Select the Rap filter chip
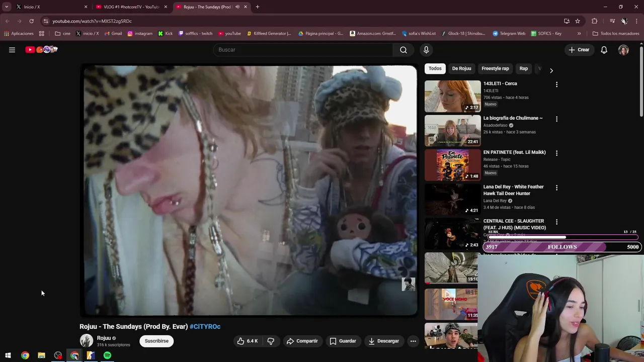This screenshot has height=362, width=644. 524,68
